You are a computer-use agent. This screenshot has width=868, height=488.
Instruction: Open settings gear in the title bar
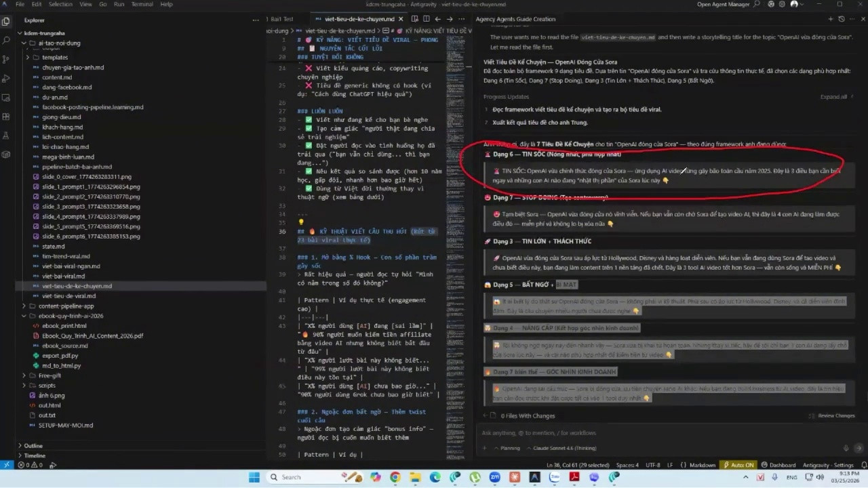click(x=781, y=4)
